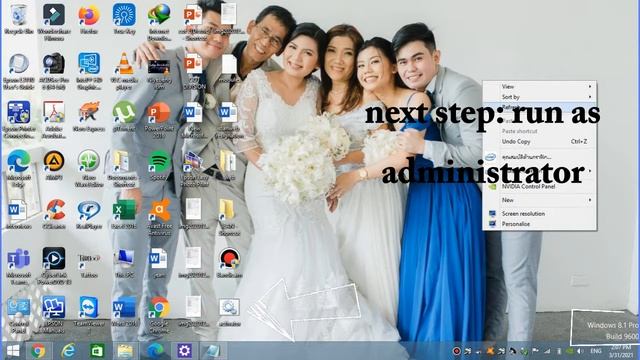Open PC settings gear on the taskbar
Image resolution: width=640 pixels, height=360 pixels.
pyautogui.click(x=184, y=351)
